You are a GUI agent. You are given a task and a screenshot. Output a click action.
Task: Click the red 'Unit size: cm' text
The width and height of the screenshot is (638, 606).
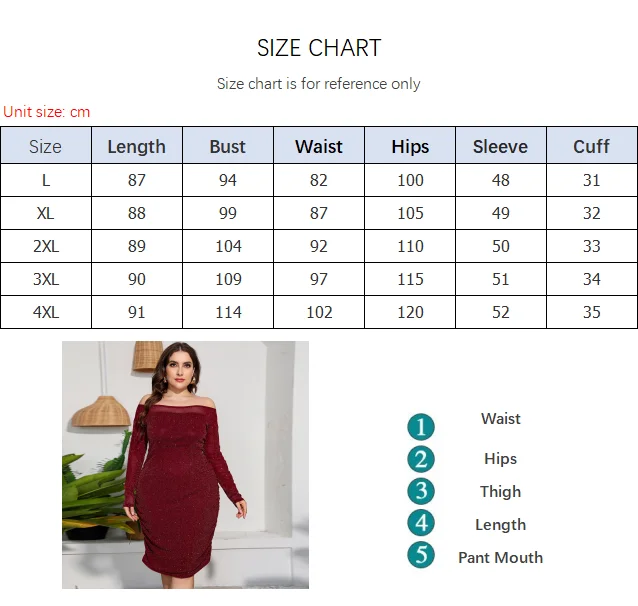pyautogui.click(x=47, y=112)
